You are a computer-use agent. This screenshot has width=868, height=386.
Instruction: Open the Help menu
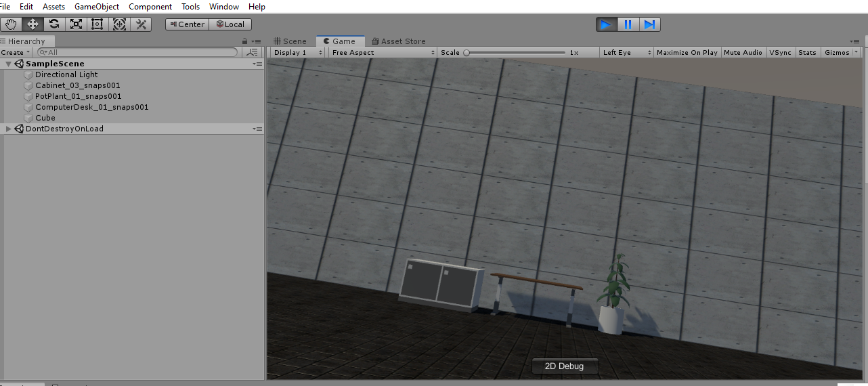(x=257, y=7)
